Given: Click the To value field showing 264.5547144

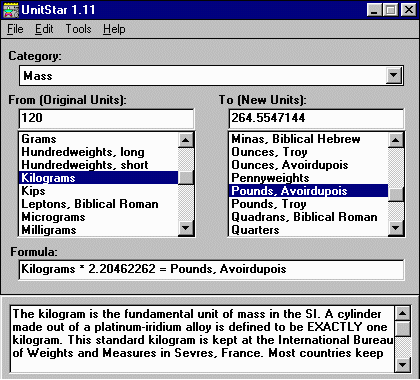Looking at the screenshot, I should [316, 118].
